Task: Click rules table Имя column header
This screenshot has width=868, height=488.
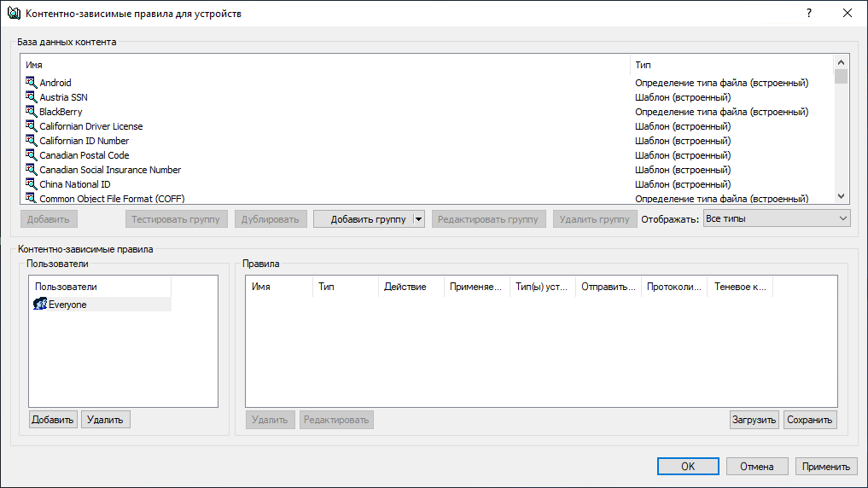Action: (280, 287)
